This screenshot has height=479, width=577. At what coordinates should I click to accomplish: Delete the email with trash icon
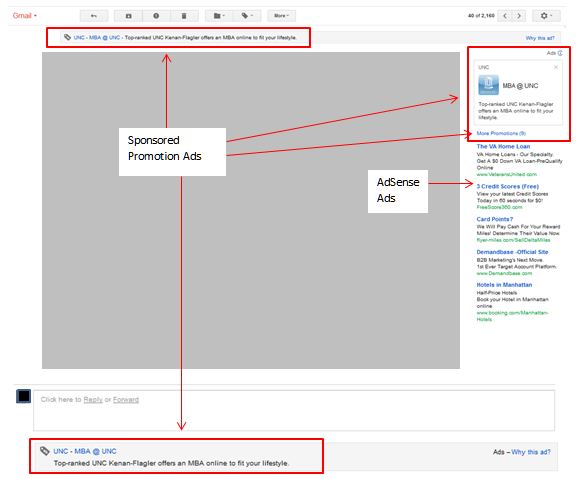click(184, 16)
